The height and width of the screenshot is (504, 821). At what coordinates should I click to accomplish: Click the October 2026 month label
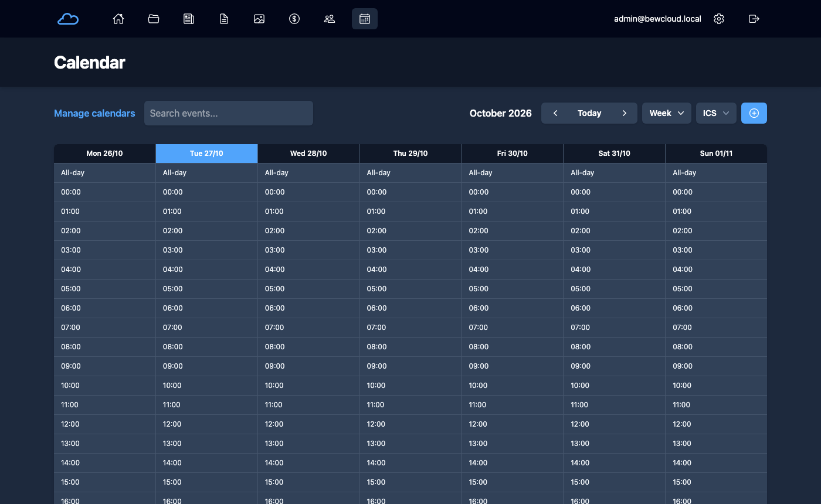coord(501,113)
